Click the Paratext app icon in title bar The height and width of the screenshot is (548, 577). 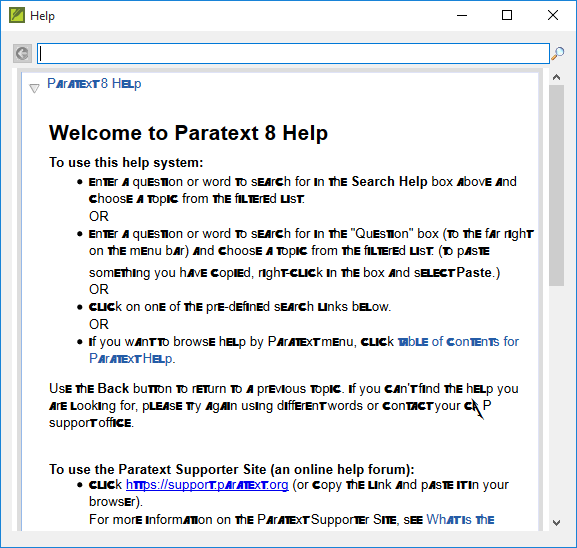click(17, 15)
